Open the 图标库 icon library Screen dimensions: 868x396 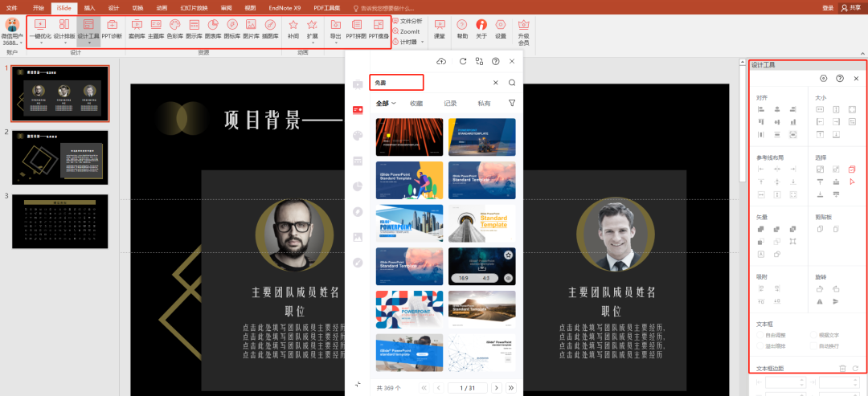point(232,29)
